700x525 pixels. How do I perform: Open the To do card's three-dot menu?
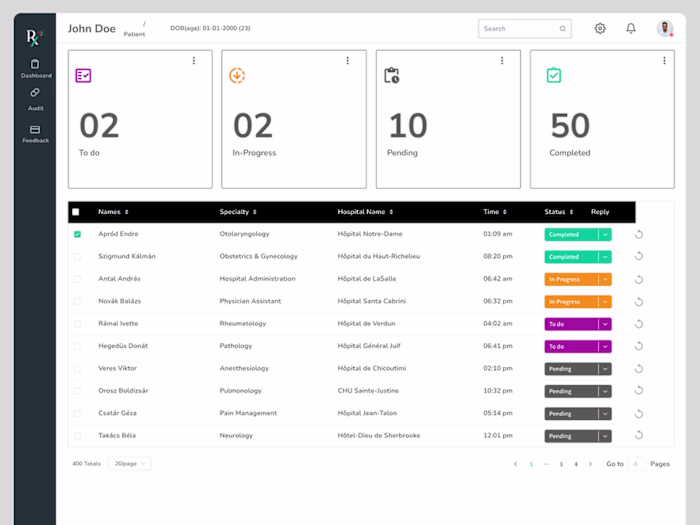pyautogui.click(x=194, y=61)
